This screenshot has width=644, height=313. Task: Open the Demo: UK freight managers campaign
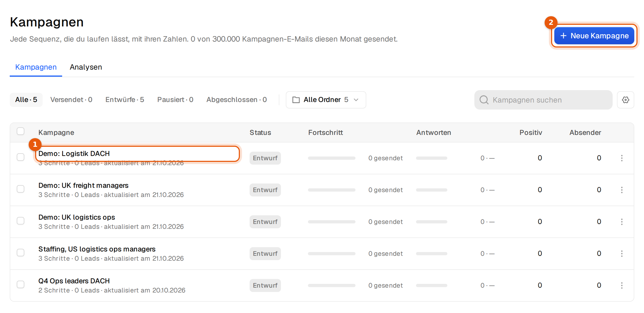(x=83, y=185)
